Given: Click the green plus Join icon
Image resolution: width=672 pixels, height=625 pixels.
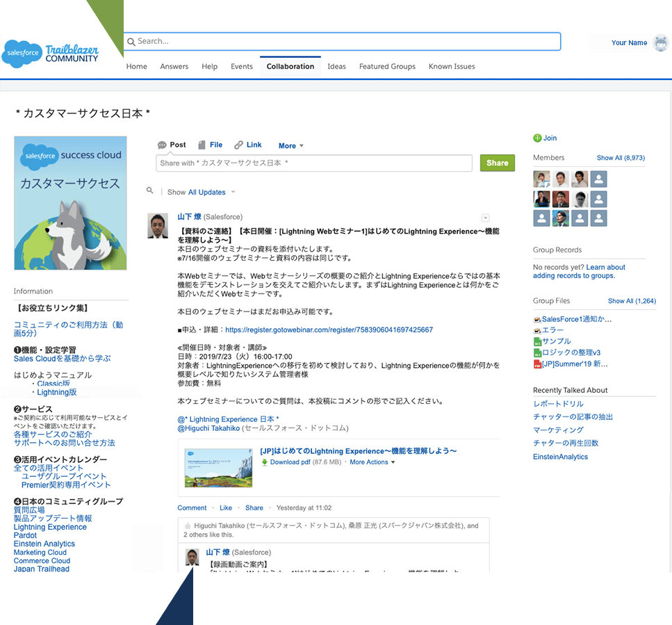Looking at the screenshot, I should coord(537,138).
